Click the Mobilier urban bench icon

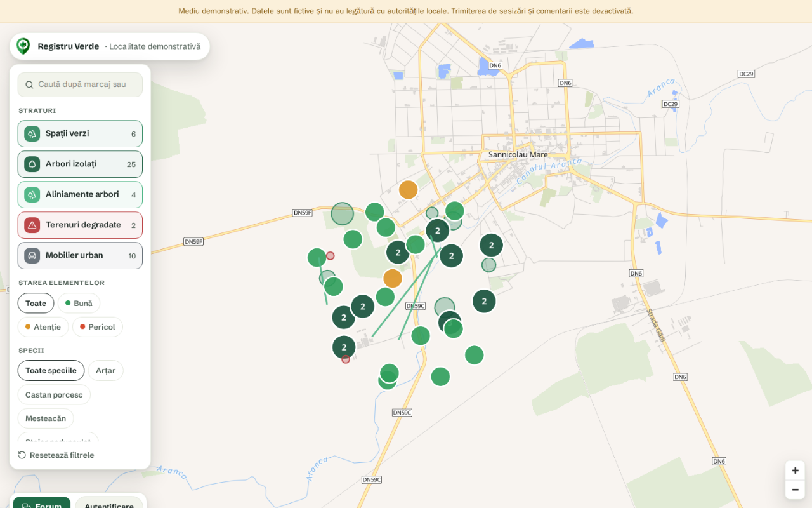click(32, 256)
